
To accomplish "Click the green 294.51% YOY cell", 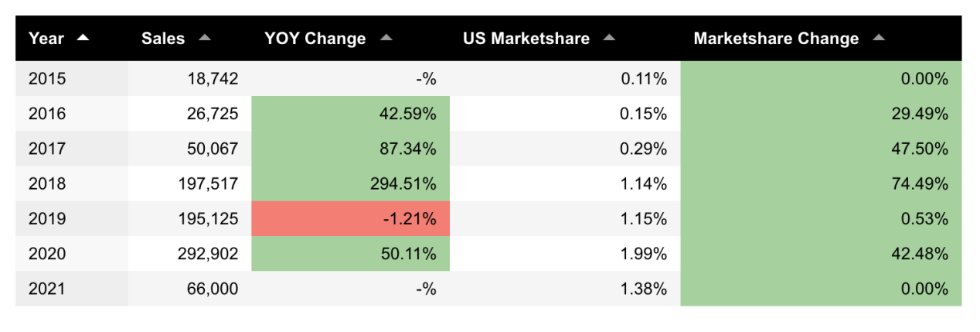I will point(350,184).
